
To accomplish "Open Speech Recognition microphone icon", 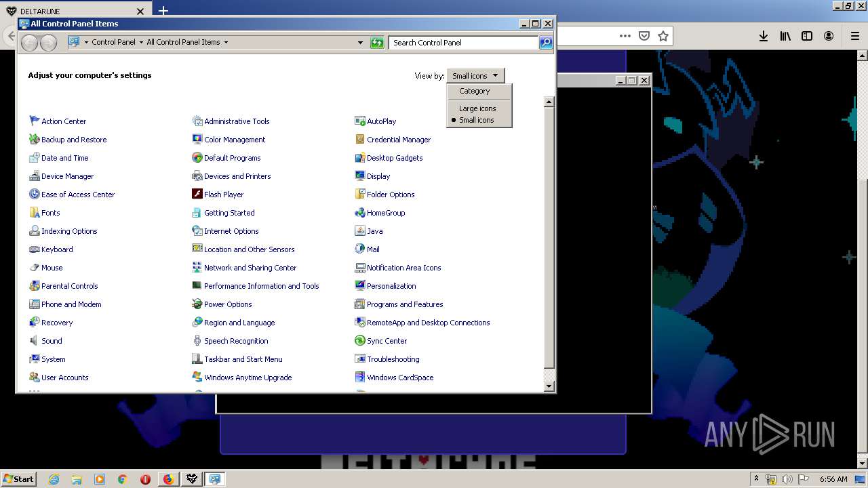I will click(197, 340).
